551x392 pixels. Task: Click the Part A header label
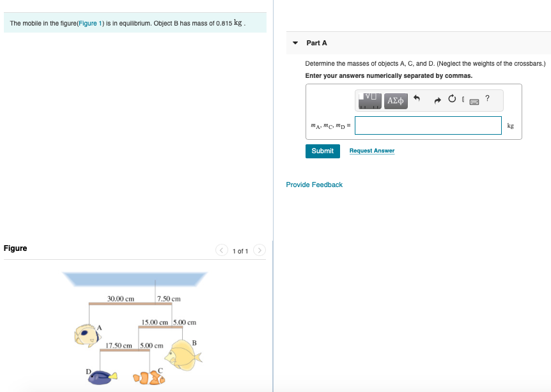point(316,43)
